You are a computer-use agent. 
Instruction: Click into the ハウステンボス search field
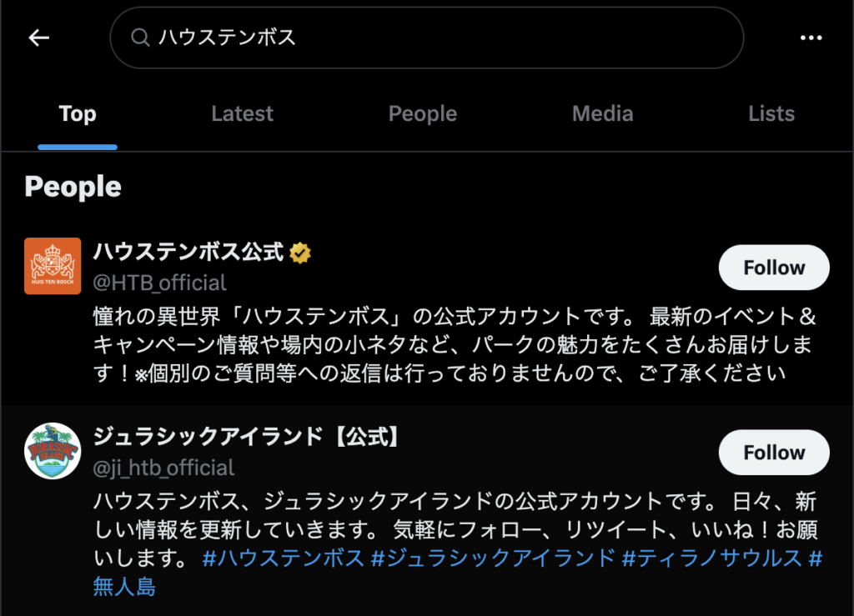[x=427, y=38]
